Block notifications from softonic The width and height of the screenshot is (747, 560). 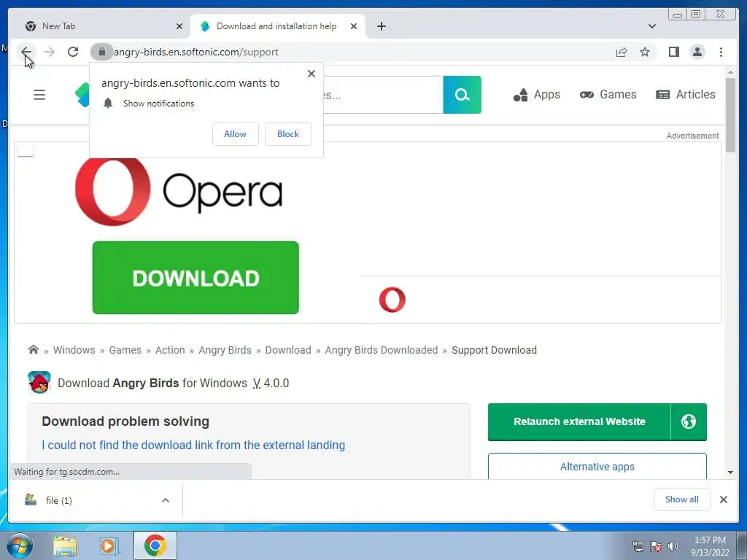pos(287,134)
